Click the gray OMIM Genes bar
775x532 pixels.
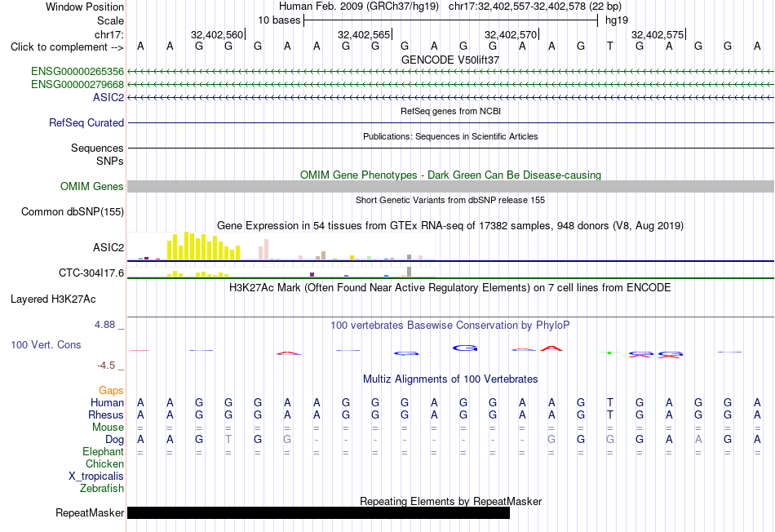click(x=451, y=186)
